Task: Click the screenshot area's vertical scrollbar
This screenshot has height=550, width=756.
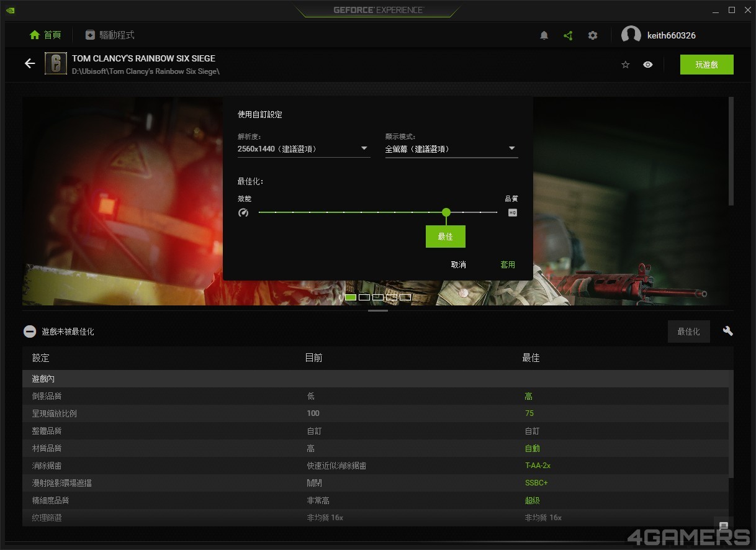Action: click(731, 151)
